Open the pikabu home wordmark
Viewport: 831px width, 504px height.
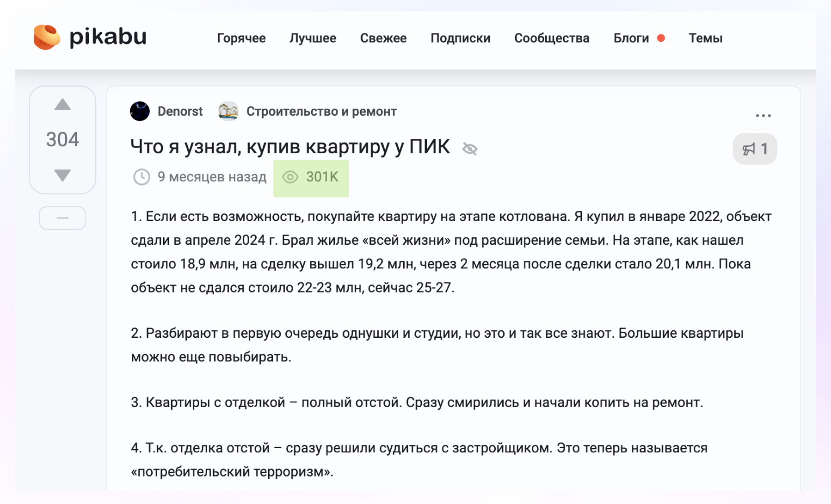(x=108, y=37)
